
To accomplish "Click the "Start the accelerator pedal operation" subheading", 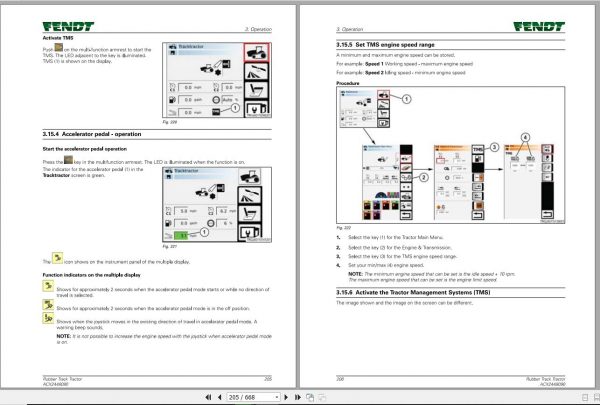I will [85, 149].
